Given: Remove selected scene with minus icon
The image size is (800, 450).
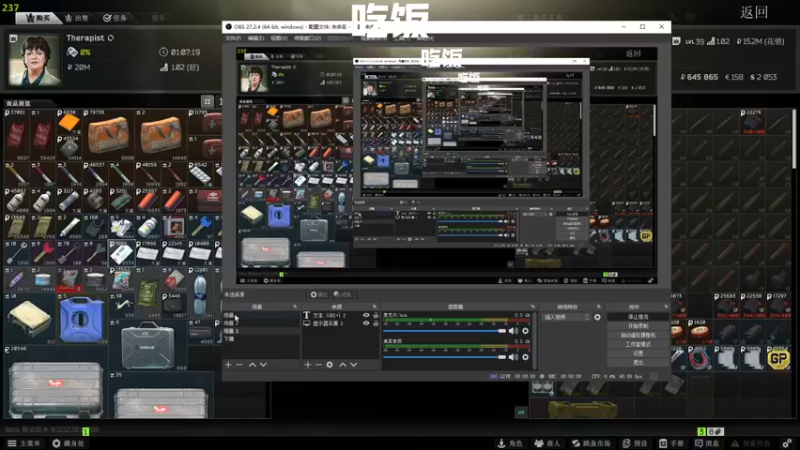Looking at the screenshot, I should point(239,364).
